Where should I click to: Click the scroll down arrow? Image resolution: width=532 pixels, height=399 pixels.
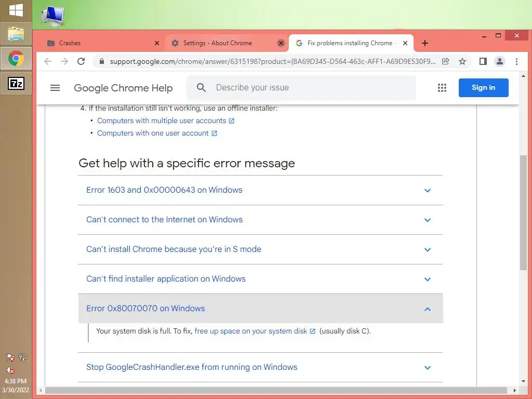click(523, 381)
